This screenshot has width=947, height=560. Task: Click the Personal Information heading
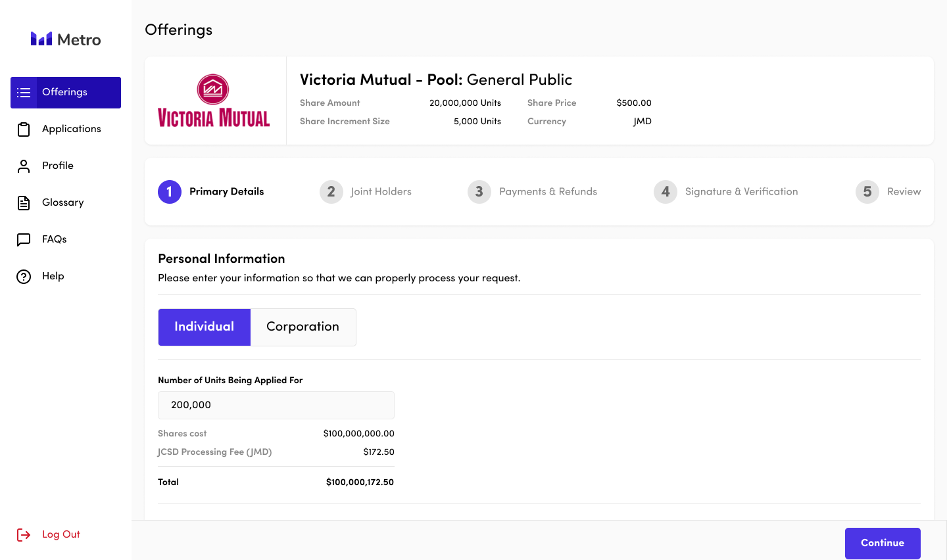(x=222, y=259)
